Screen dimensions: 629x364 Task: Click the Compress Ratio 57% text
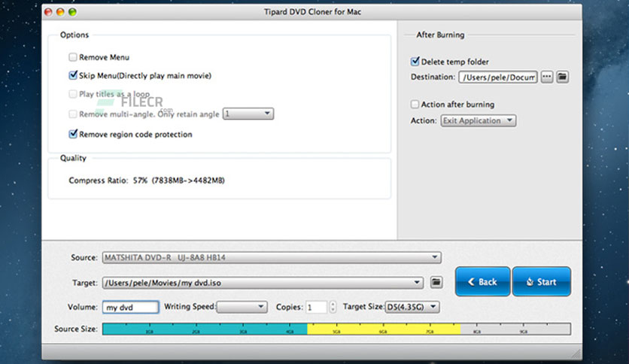click(147, 180)
